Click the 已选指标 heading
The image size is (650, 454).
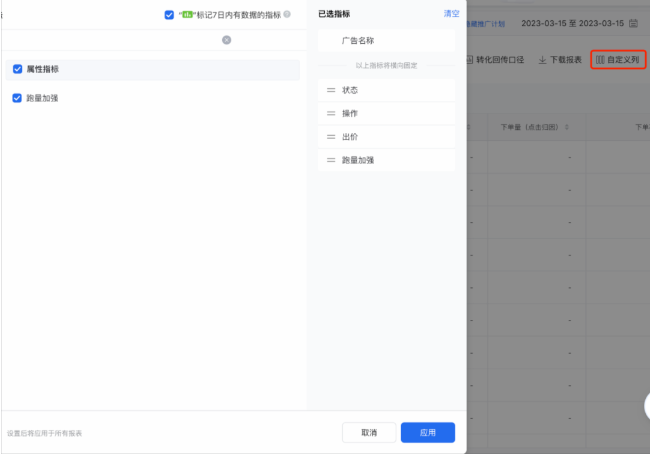coord(334,14)
